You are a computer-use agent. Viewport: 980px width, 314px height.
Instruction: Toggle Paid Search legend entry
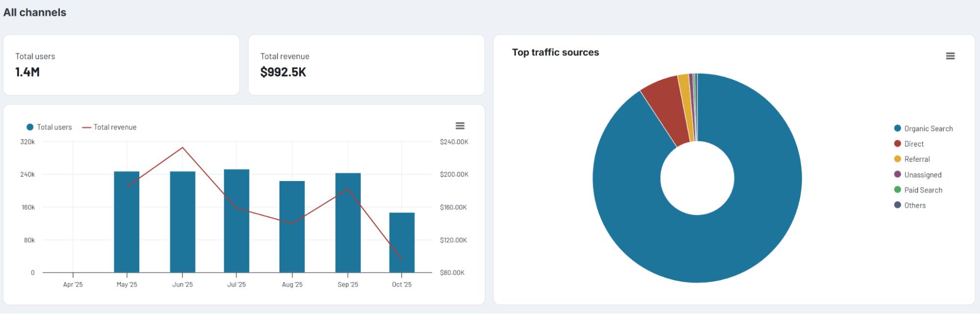click(x=918, y=190)
